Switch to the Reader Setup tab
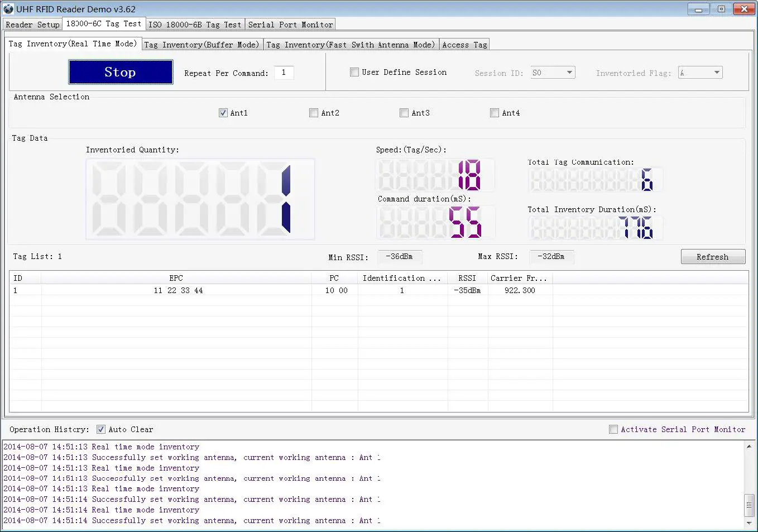758x532 pixels. point(32,24)
